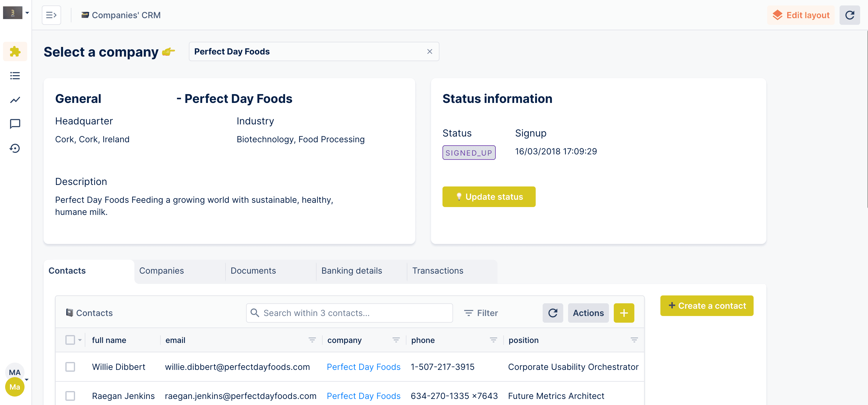Expand the sidebar navigation menu
Image resolution: width=868 pixels, height=405 pixels.
51,15
